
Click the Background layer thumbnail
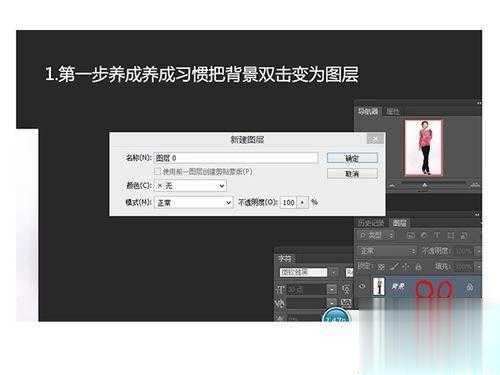click(379, 287)
